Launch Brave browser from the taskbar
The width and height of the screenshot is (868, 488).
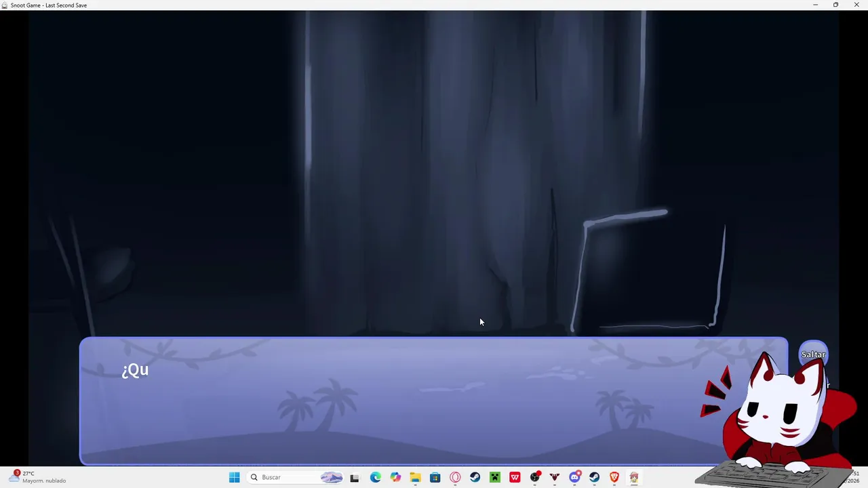click(x=614, y=477)
